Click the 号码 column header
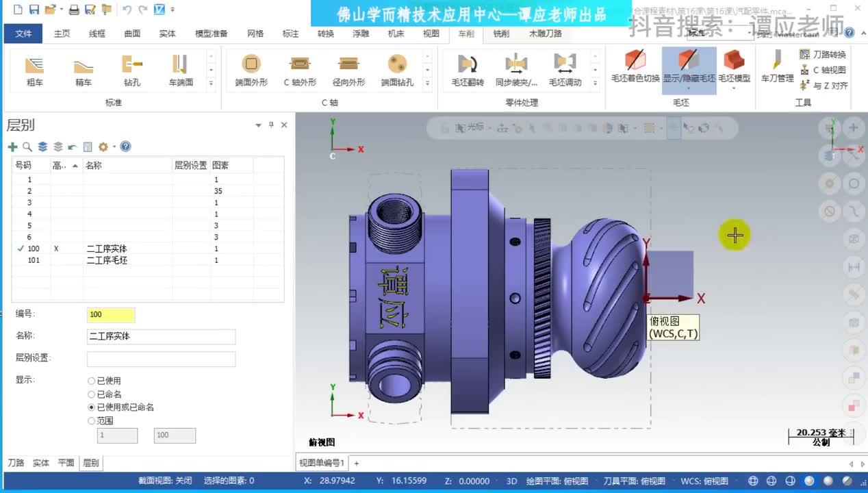Image resolution: width=868 pixels, height=493 pixels. (31, 165)
